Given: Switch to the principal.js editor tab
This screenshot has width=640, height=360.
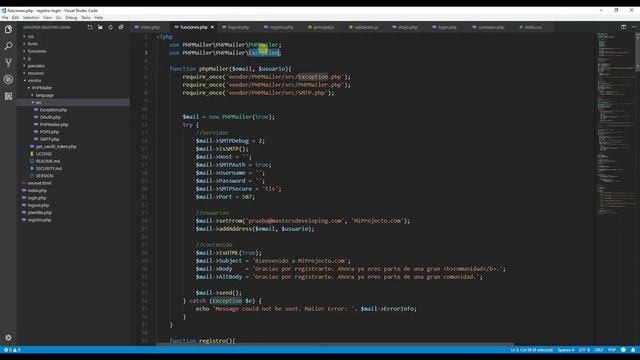Looking at the screenshot, I should pyautogui.click(x=324, y=27).
